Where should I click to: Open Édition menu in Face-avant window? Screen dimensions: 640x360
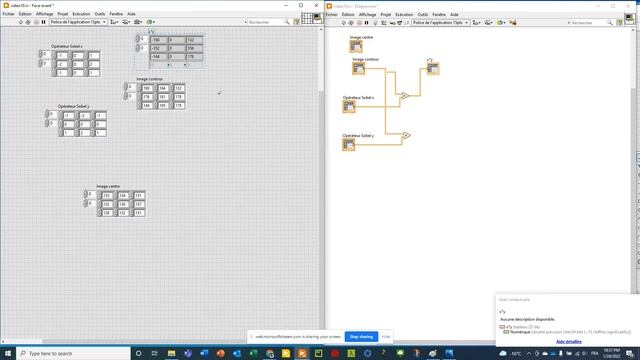coord(25,14)
